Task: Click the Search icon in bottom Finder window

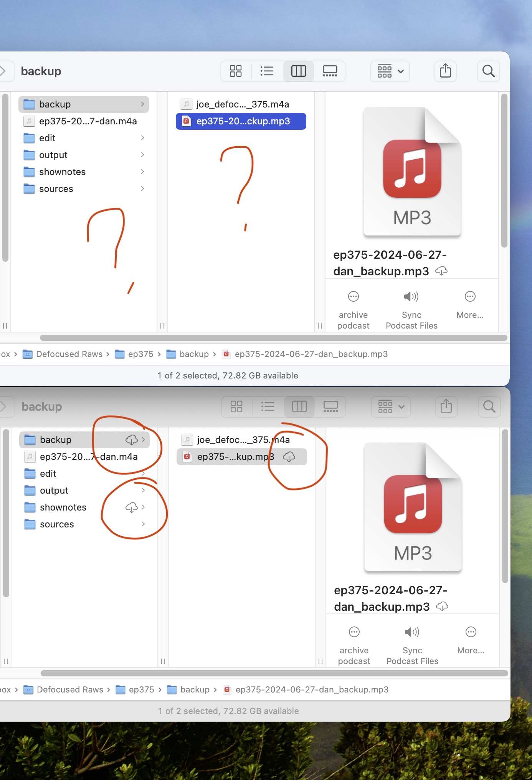Action: (x=489, y=407)
